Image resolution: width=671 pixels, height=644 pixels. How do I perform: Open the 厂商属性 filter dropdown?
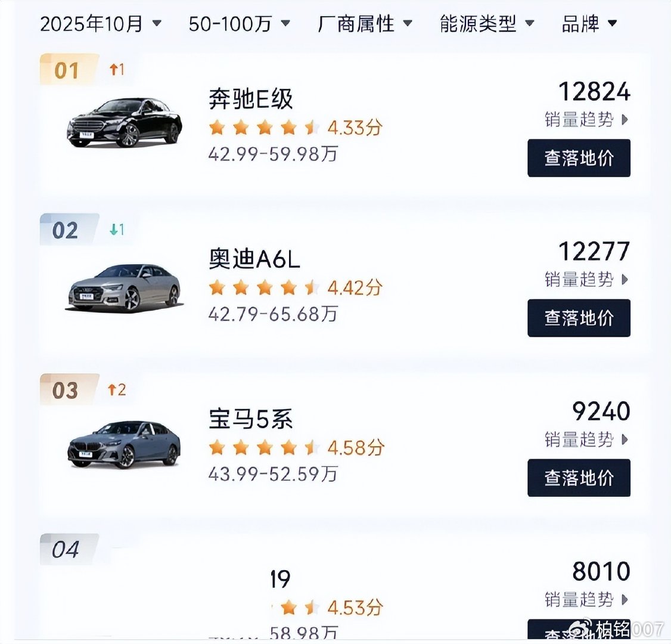(365, 24)
